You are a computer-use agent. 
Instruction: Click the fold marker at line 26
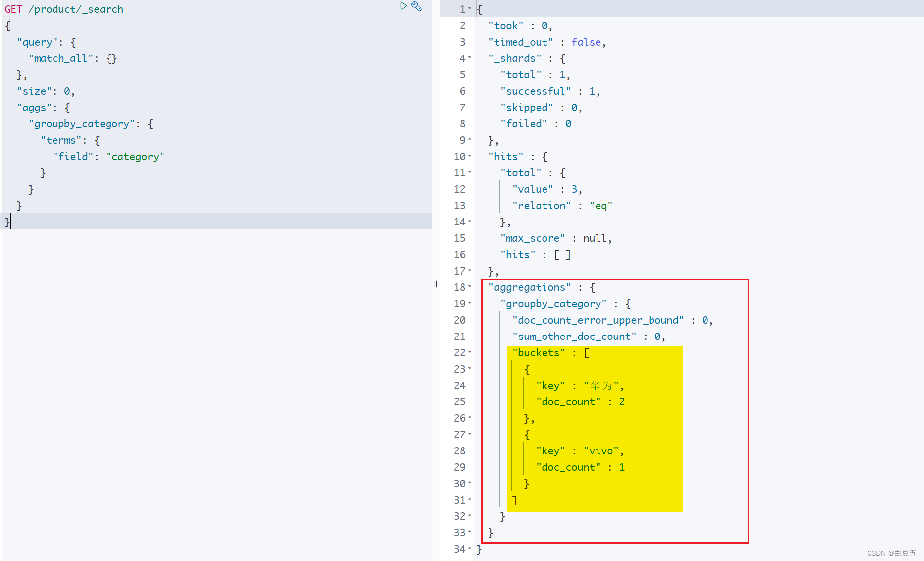click(470, 418)
